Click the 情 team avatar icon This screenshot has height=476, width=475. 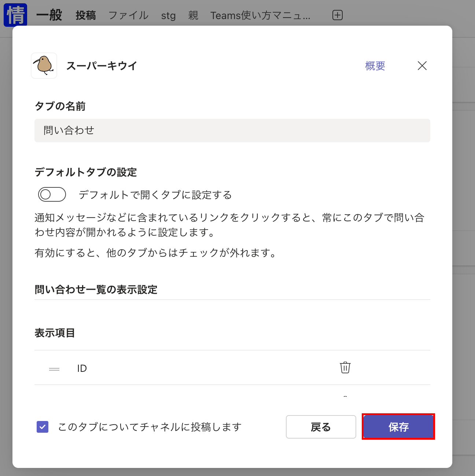click(15, 15)
